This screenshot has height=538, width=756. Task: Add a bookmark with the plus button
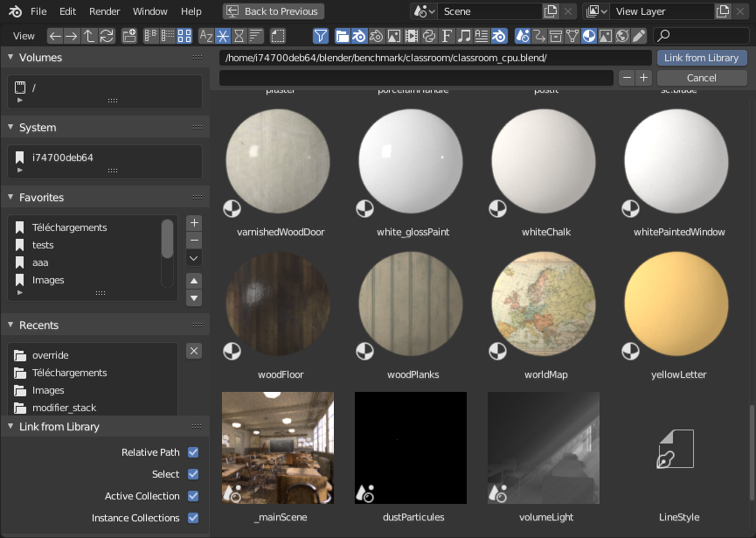[194, 223]
